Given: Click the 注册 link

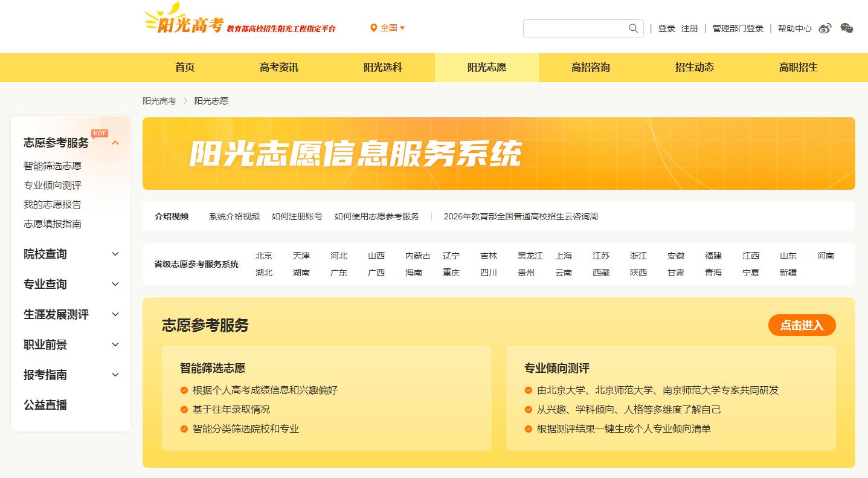Looking at the screenshot, I should [x=690, y=28].
